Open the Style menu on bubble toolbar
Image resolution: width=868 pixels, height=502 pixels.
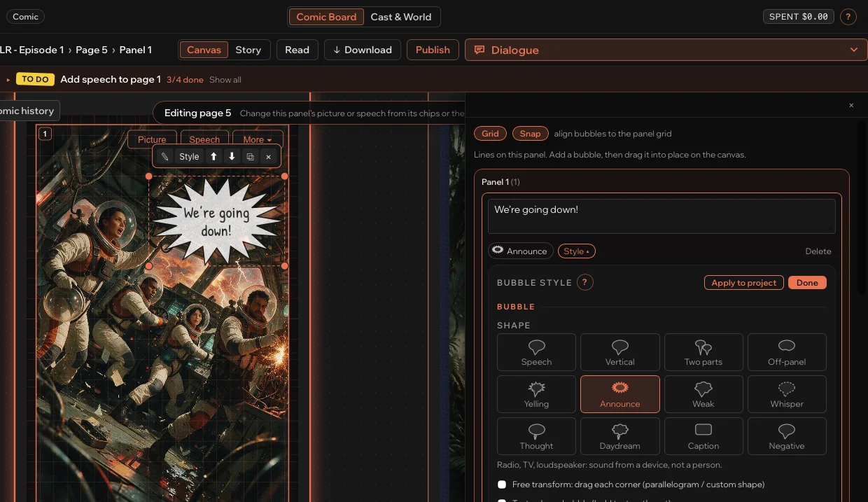(x=189, y=157)
